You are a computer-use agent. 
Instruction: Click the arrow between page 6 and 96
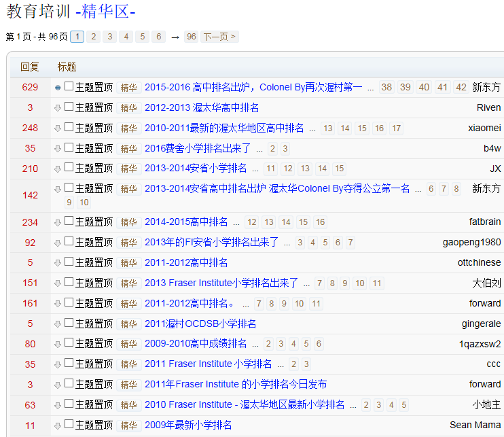[175, 37]
